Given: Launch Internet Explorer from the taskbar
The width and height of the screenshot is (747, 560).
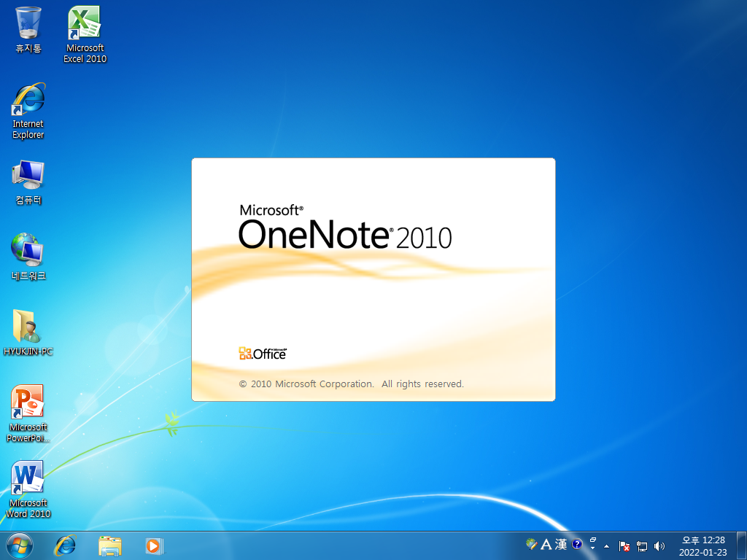Looking at the screenshot, I should (x=65, y=545).
